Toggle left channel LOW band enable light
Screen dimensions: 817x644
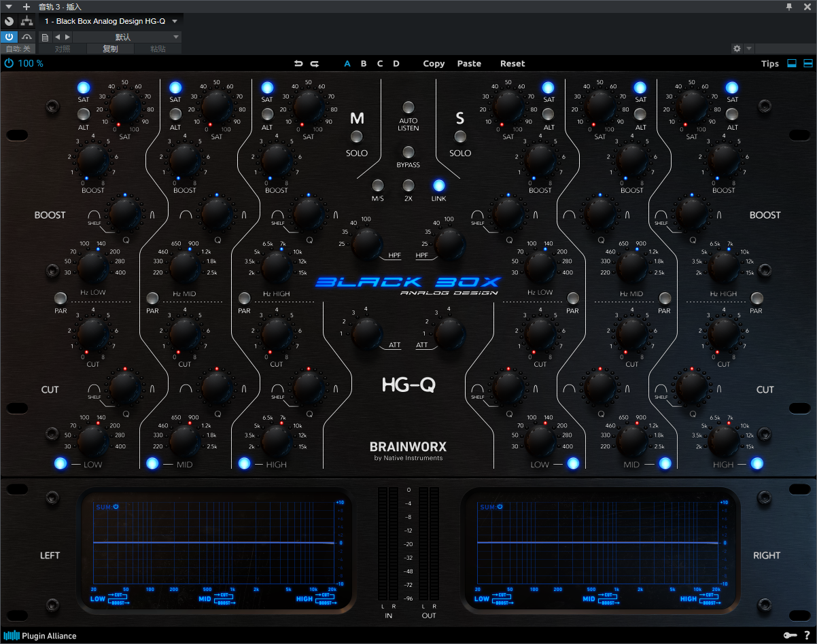point(60,463)
